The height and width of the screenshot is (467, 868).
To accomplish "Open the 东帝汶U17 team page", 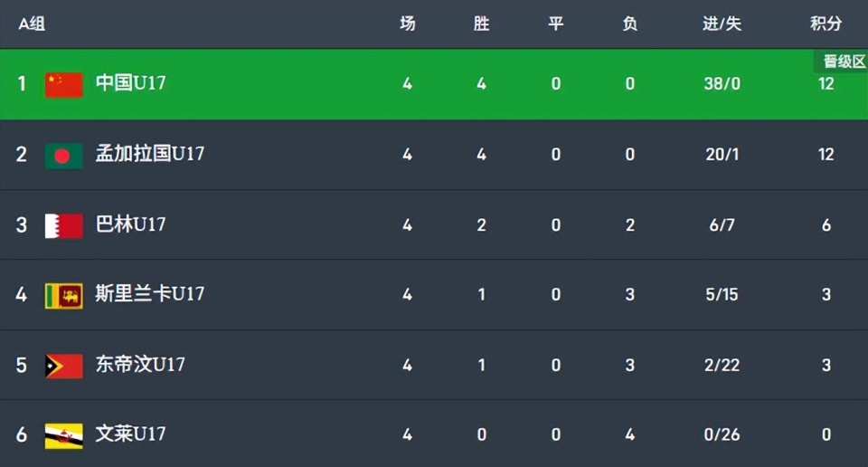I will coord(141,365).
